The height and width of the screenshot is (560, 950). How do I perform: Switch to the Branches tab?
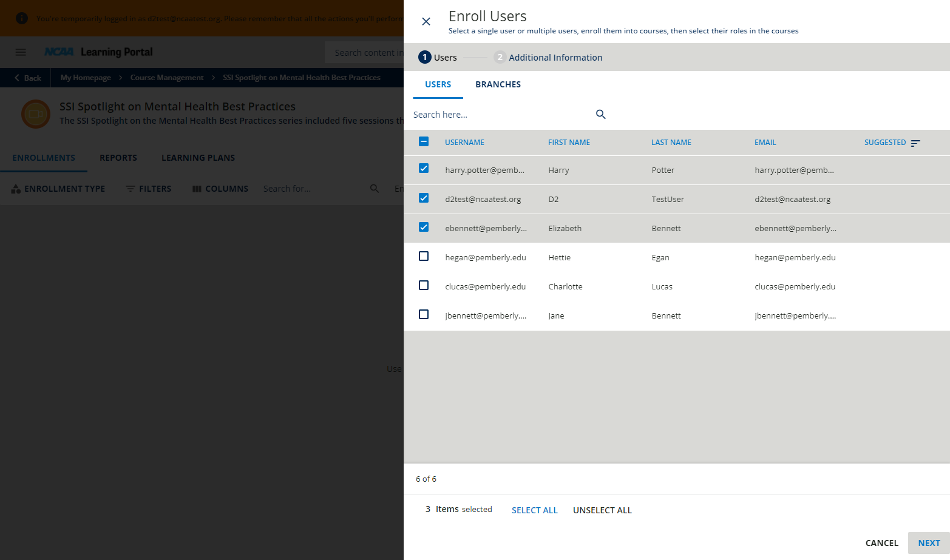tap(498, 84)
